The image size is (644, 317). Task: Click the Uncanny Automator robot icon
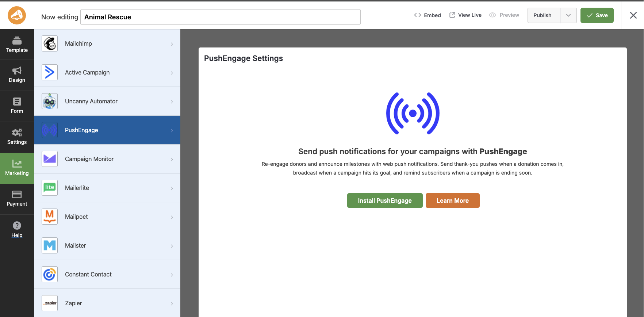click(50, 101)
